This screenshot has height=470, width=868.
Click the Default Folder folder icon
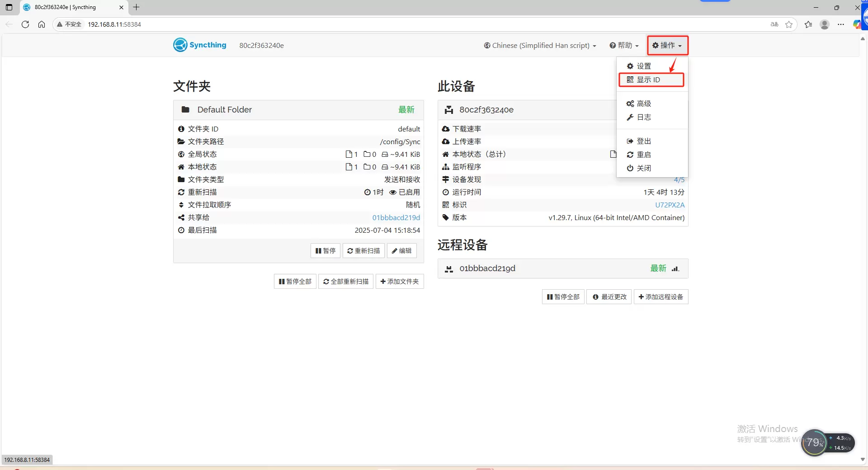(185, 110)
